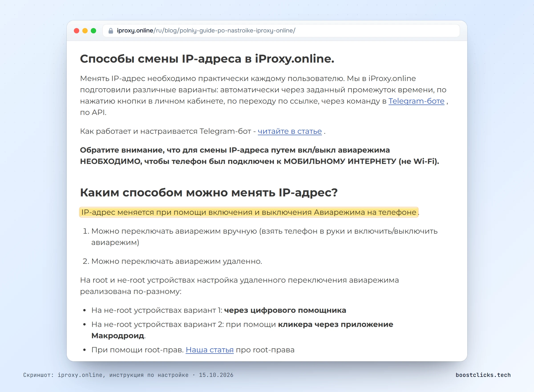Click bold text 'через цифрового помощника'
Viewport: 534px width, 392px height.
285,310
